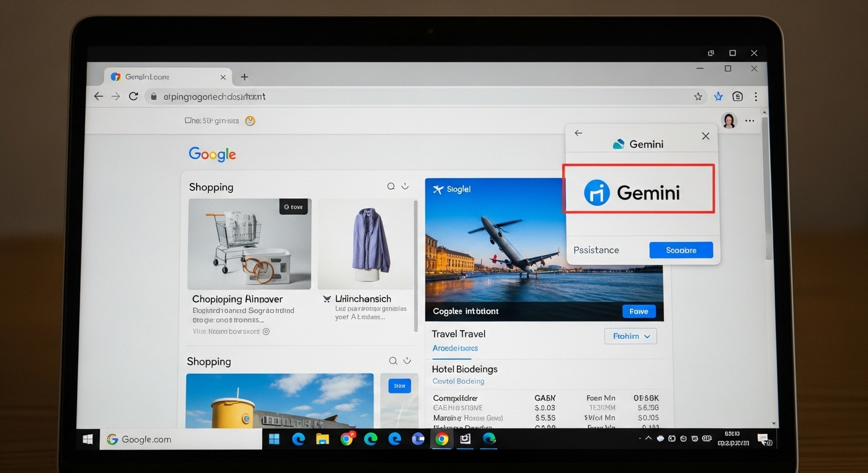Click the down arrow in the Shopping header above the yellow tower
This screenshot has height=473, width=868.
(x=407, y=361)
